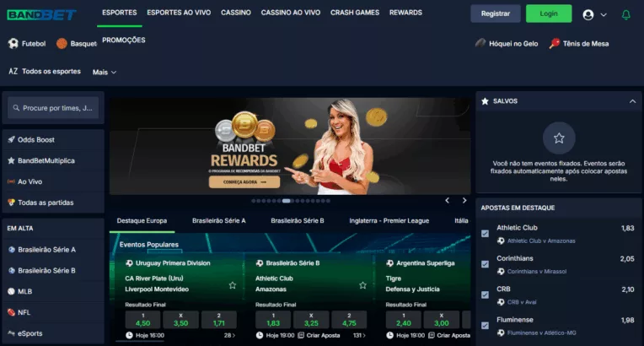This screenshot has height=346, width=644.
Task: Advance banner carousel with next arrow
Action: [x=464, y=201]
